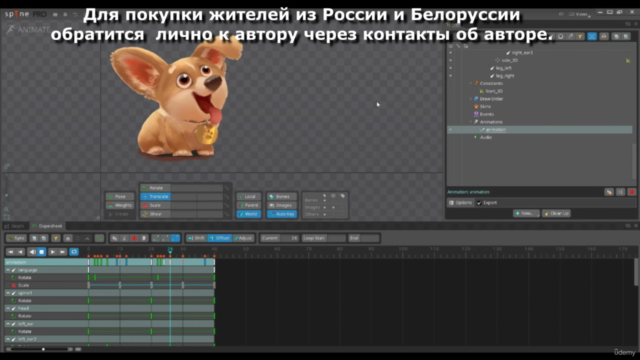Select the Audio tree item
Viewport: 640px width, 360px height.
[486, 137]
